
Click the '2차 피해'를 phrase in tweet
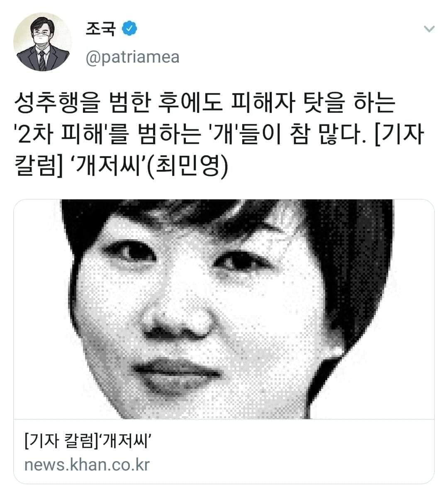[x=71, y=135]
